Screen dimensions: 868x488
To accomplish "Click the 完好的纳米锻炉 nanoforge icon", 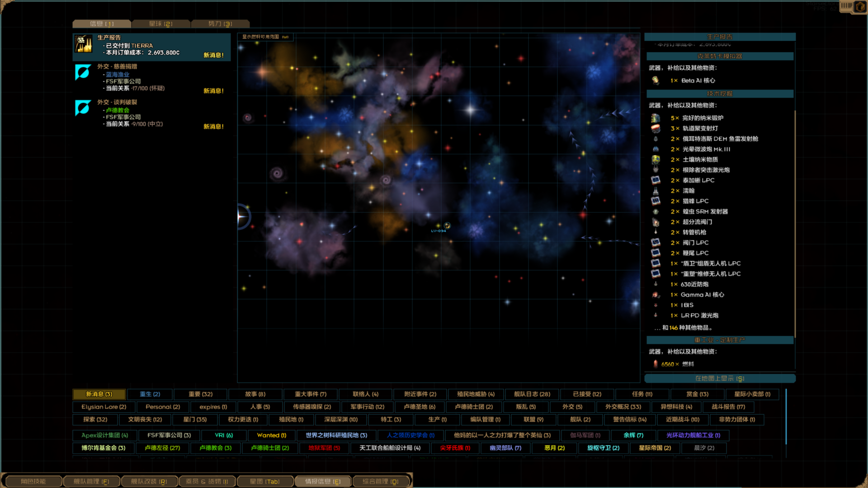I will [x=656, y=118].
